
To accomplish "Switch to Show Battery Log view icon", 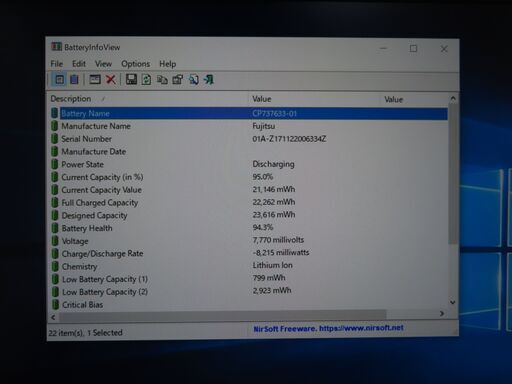I will (74, 79).
